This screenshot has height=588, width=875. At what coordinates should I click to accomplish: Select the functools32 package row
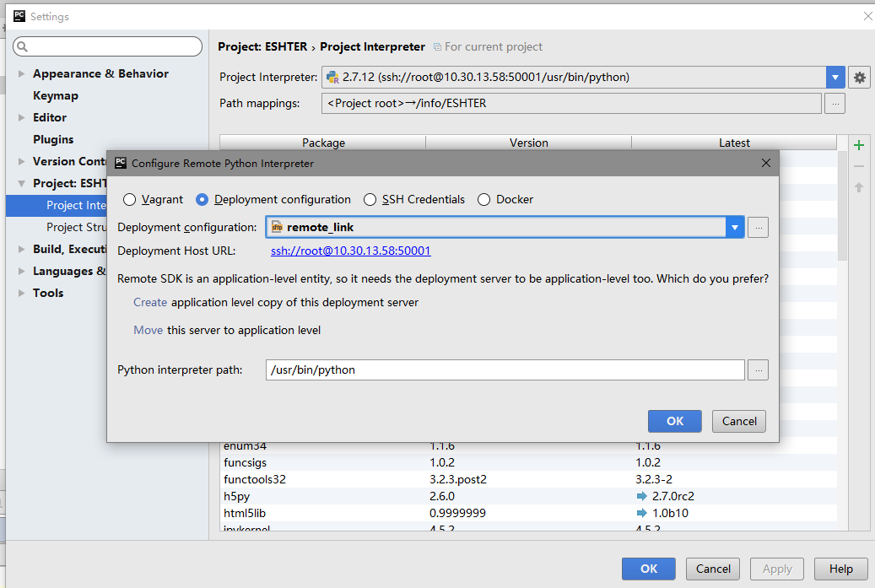pos(528,479)
